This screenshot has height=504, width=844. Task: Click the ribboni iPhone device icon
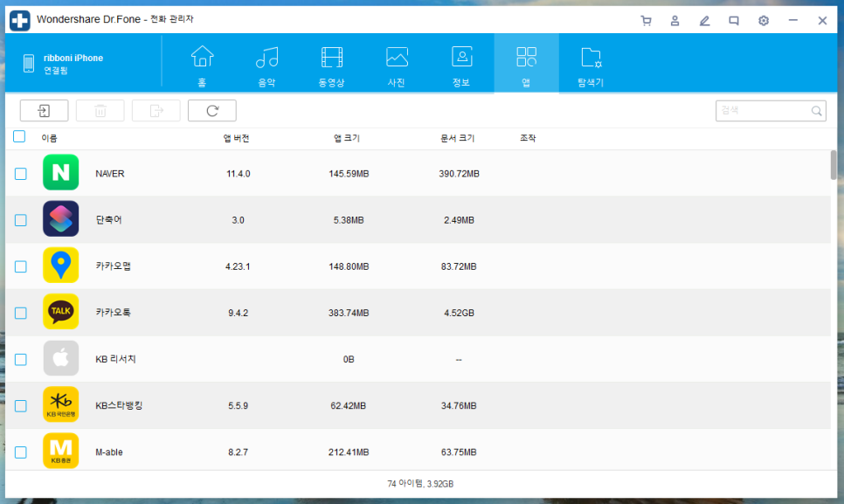[x=29, y=64]
